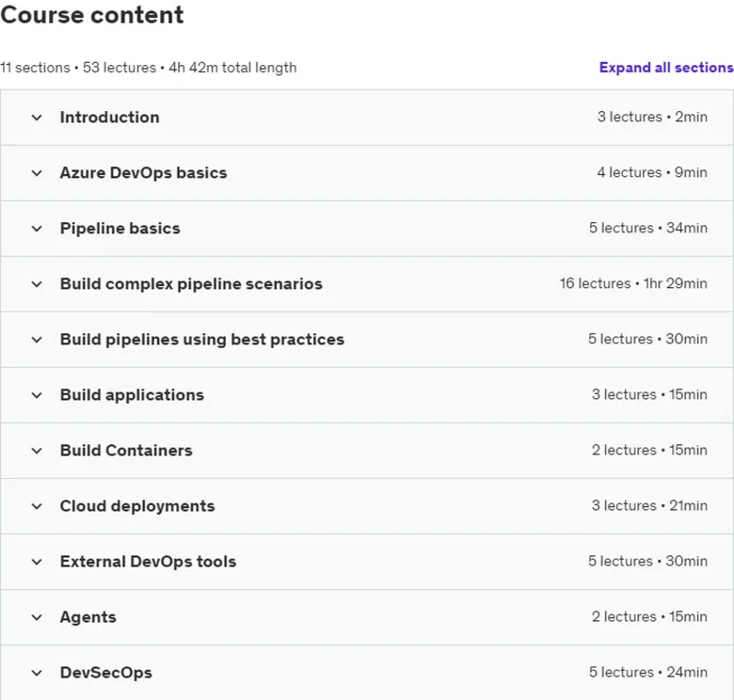The width and height of the screenshot is (734, 700).
Task: Open Build pipelines using best practices title
Action: (x=201, y=340)
